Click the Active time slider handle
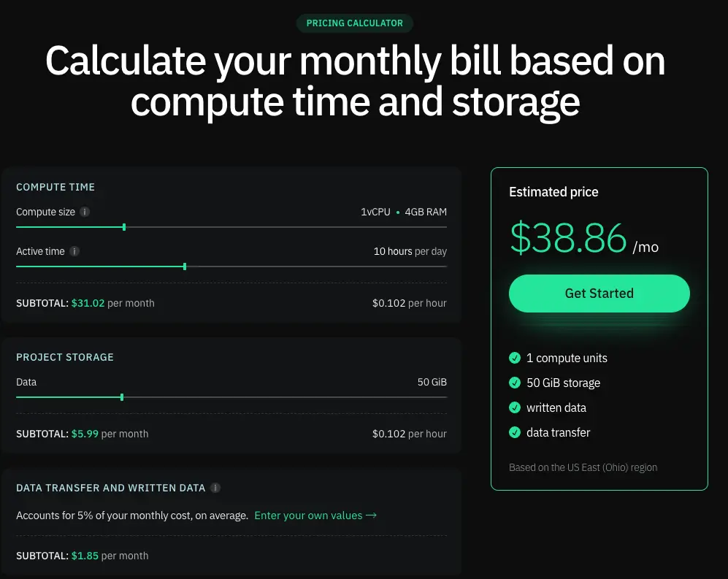Image resolution: width=728 pixels, height=579 pixels. pyautogui.click(x=185, y=267)
